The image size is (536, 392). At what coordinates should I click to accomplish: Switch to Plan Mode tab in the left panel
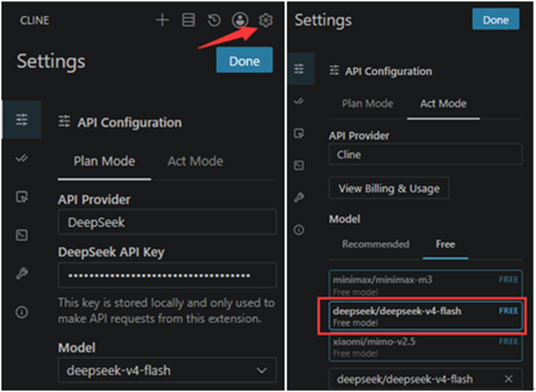click(x=104, y=161)
